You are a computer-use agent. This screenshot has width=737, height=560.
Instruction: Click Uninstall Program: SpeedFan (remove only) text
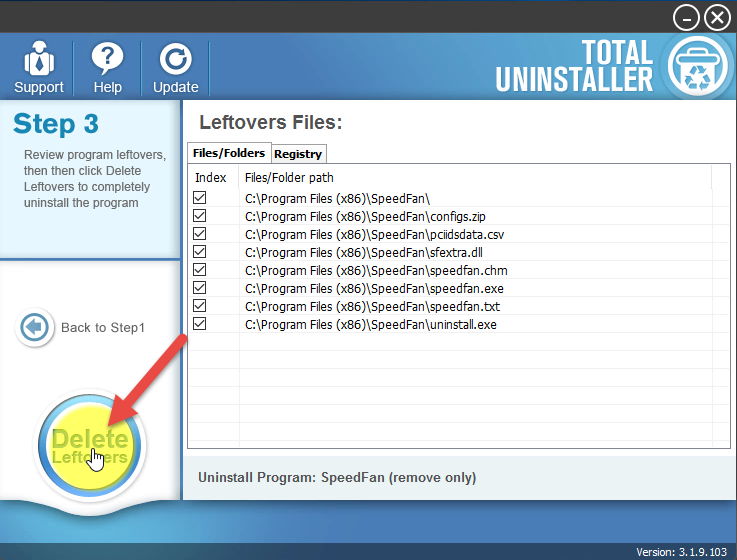click(337, 478)
